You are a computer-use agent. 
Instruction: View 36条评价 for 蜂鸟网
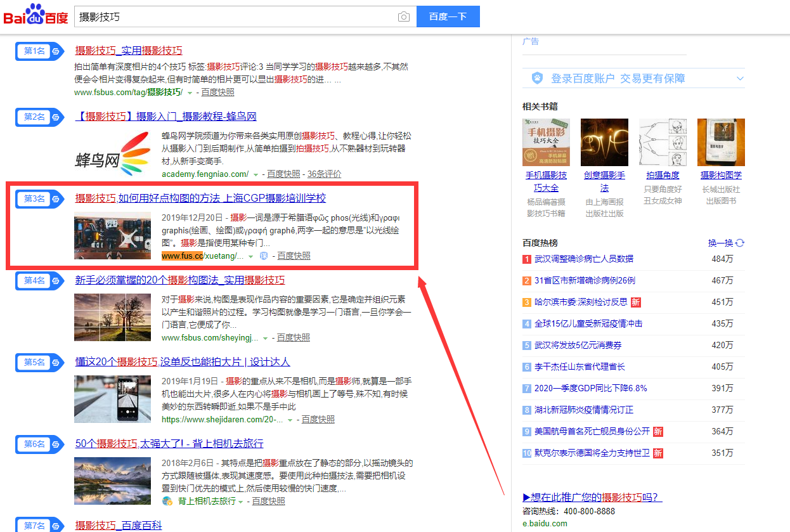325,174
